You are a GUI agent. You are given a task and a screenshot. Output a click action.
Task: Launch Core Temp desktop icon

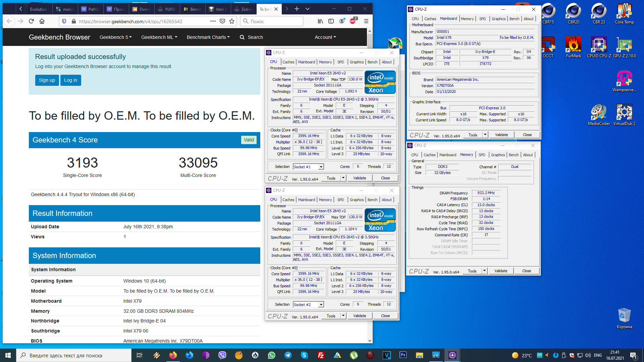coord(624,14)
